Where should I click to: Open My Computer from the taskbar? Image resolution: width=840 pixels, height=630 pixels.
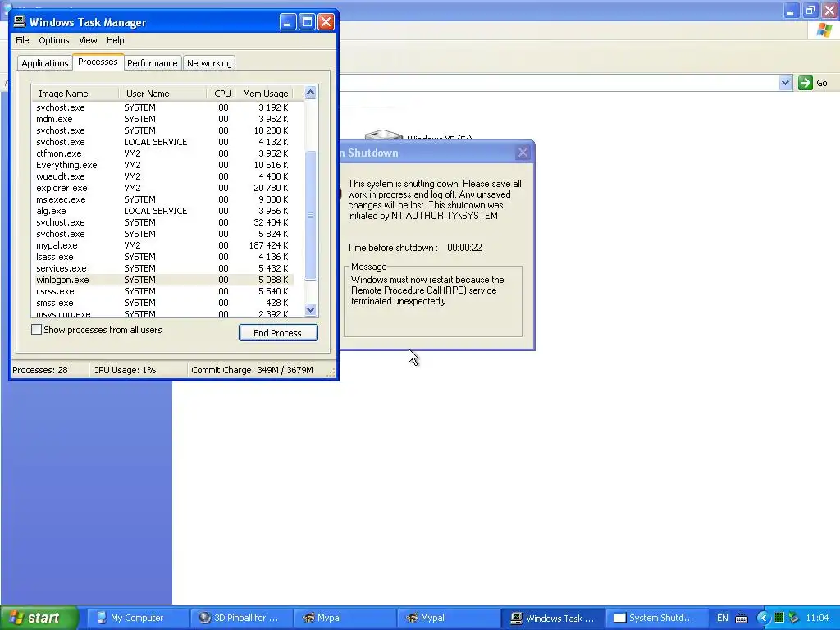click(137, 618)
